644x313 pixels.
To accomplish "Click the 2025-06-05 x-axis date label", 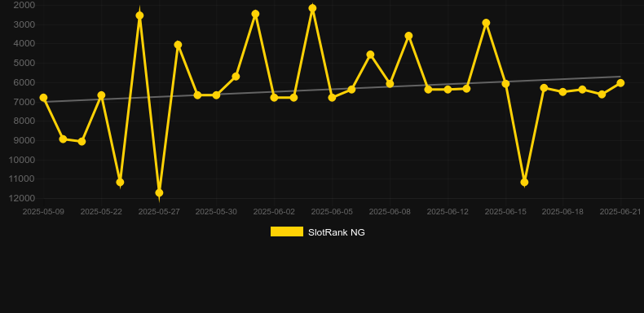I will 332,212.
